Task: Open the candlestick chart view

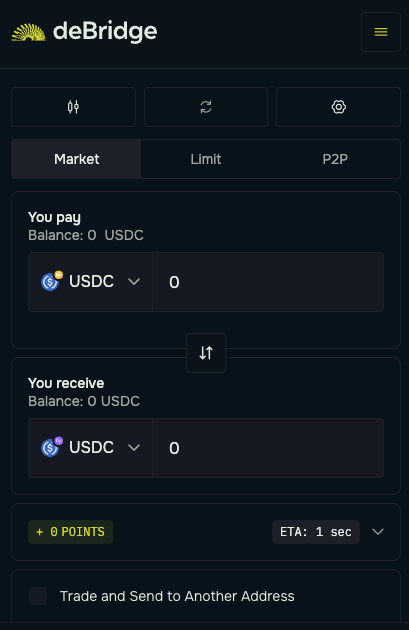Action: click(x=74, y=107)
